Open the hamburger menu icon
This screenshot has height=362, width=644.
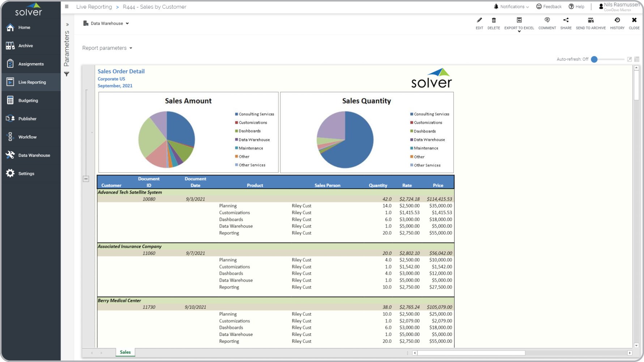(x=67, y=7)
